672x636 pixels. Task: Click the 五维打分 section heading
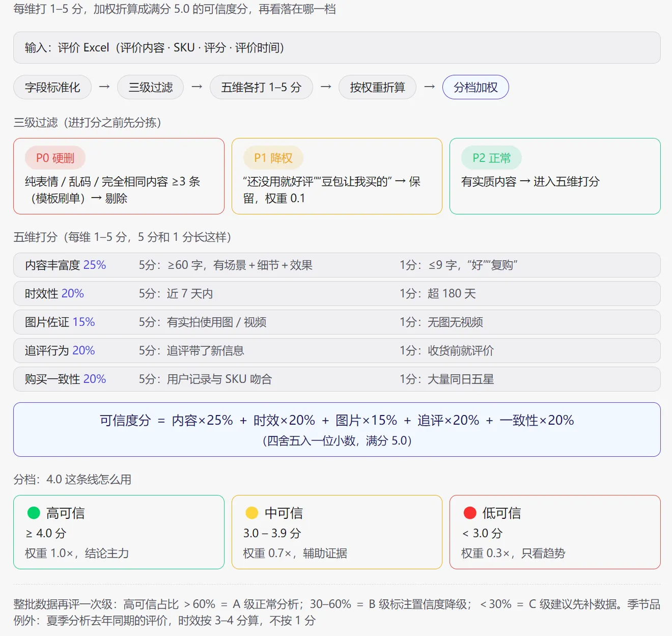(123, 237)
